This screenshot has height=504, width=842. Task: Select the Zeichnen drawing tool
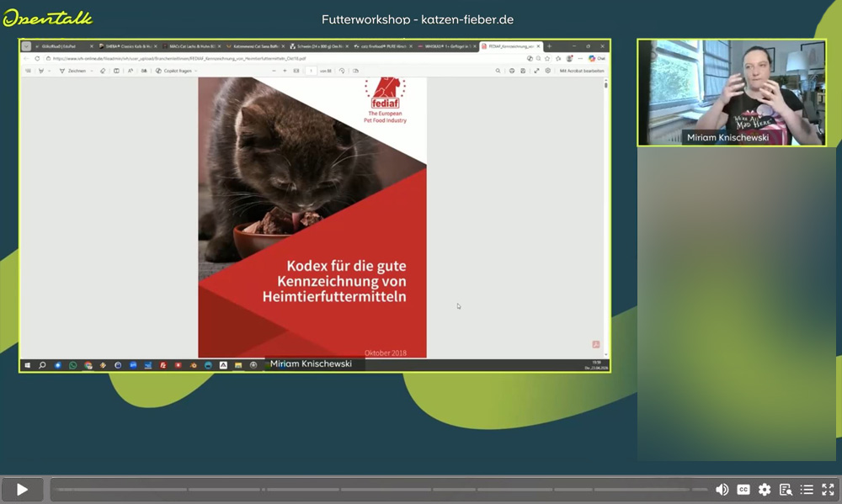pyautogui.click(x=72, y=71)
